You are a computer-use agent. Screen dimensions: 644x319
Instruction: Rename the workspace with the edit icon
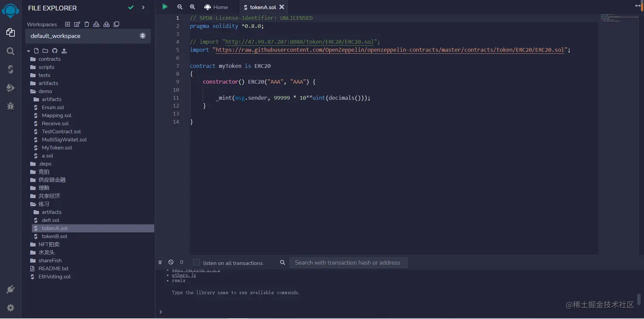pyautogui.click(x=77, y=24)
